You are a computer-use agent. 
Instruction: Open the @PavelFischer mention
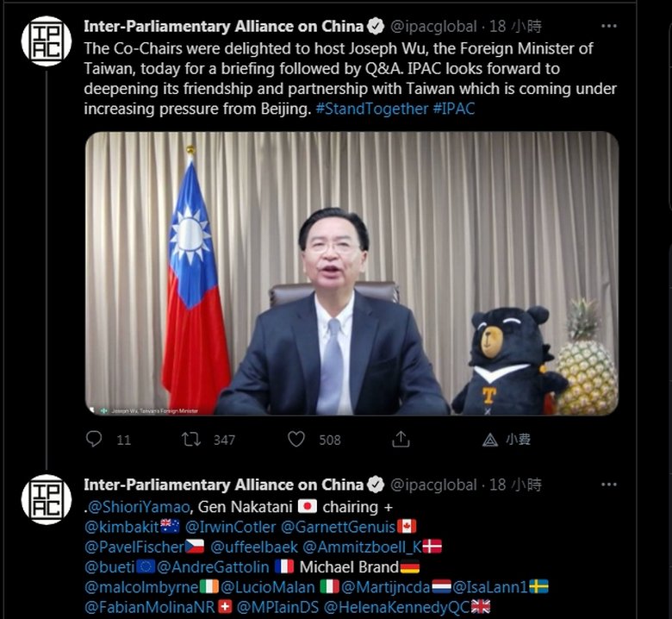[134, 547]
